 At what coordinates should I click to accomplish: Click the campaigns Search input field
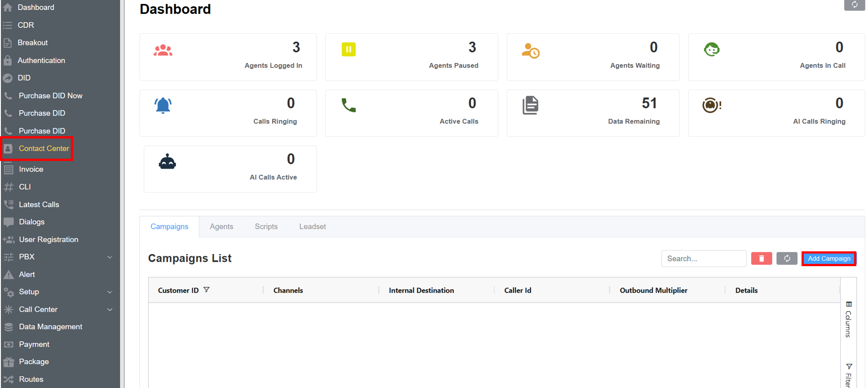(x=703, y=259)
